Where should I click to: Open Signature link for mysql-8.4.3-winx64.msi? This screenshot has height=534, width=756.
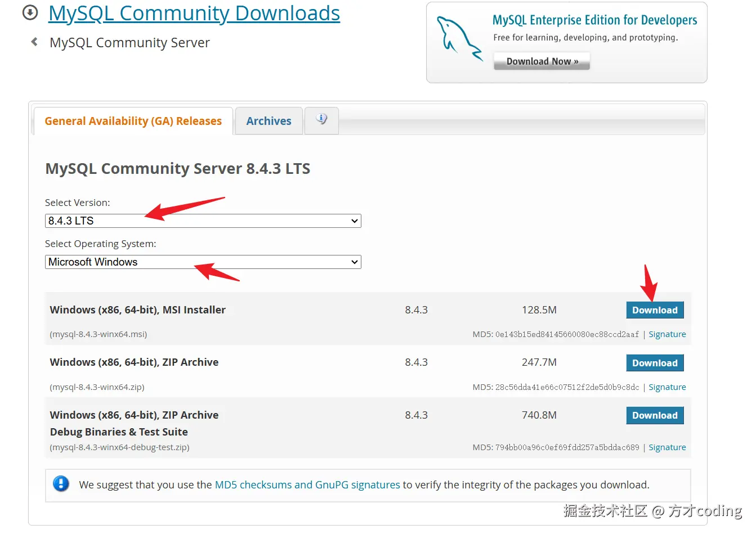point(667,334)
